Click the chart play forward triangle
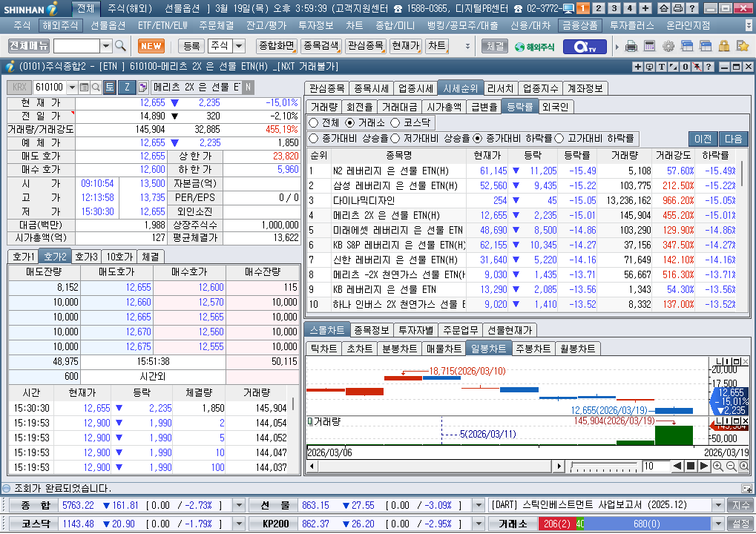This screenshot has height=534, width=756. pos(704,466)
